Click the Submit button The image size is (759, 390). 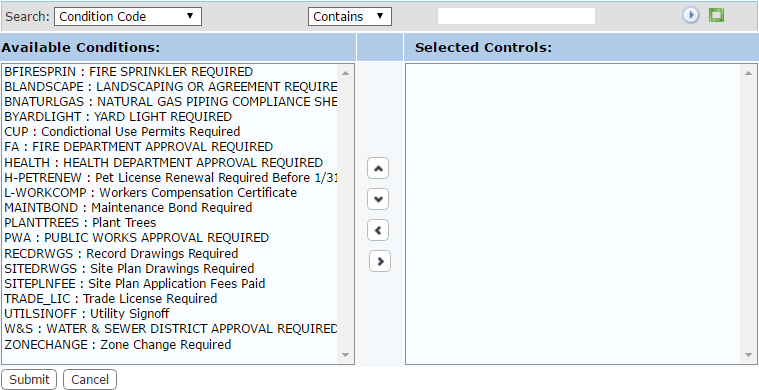point(29,380)
